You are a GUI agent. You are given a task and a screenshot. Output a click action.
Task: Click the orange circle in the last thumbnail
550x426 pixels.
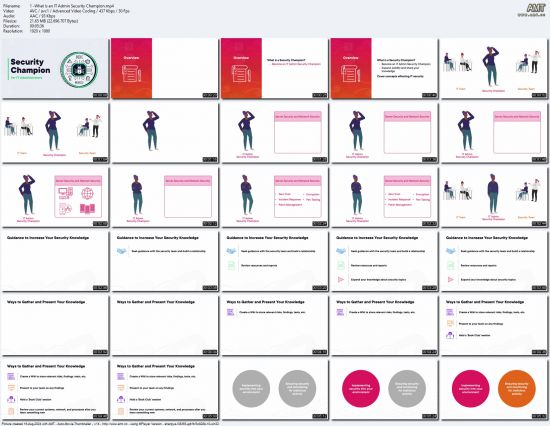click(x=516, y=388)
